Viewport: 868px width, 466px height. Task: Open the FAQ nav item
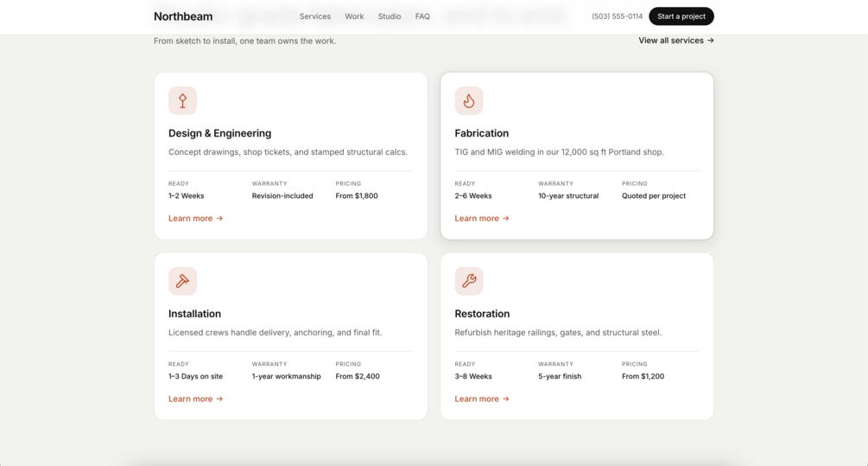coord(422,16)
